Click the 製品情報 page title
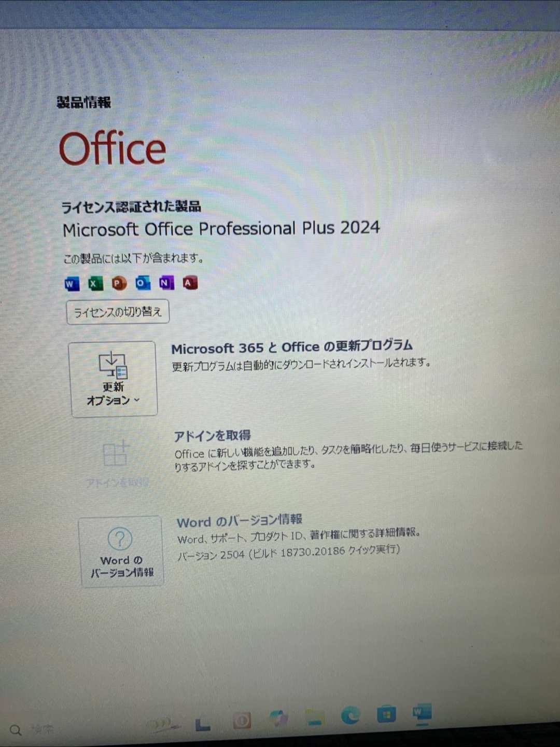 [84, 102]
